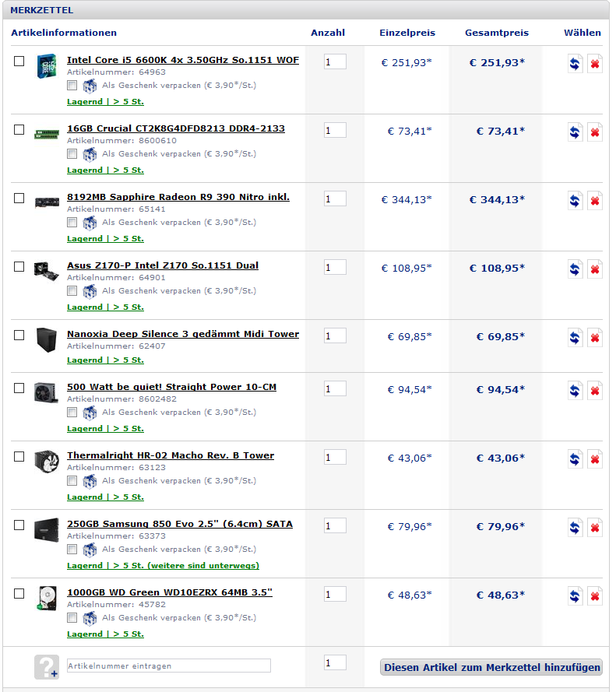Open the Nanoxia Deep Silence case thumbnail
The image size is (616, 692).
tap(47, 340)
